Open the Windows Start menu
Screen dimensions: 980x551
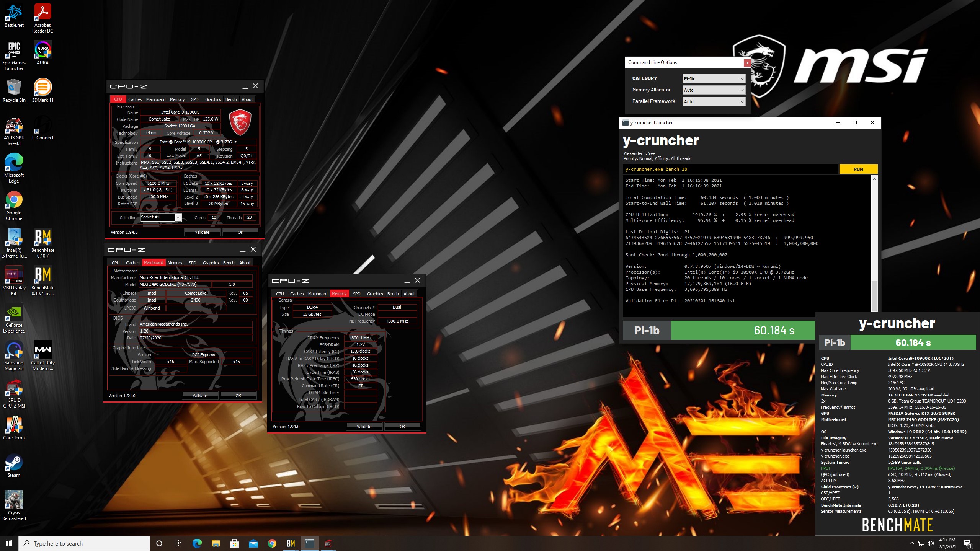[x=9, y=543]
